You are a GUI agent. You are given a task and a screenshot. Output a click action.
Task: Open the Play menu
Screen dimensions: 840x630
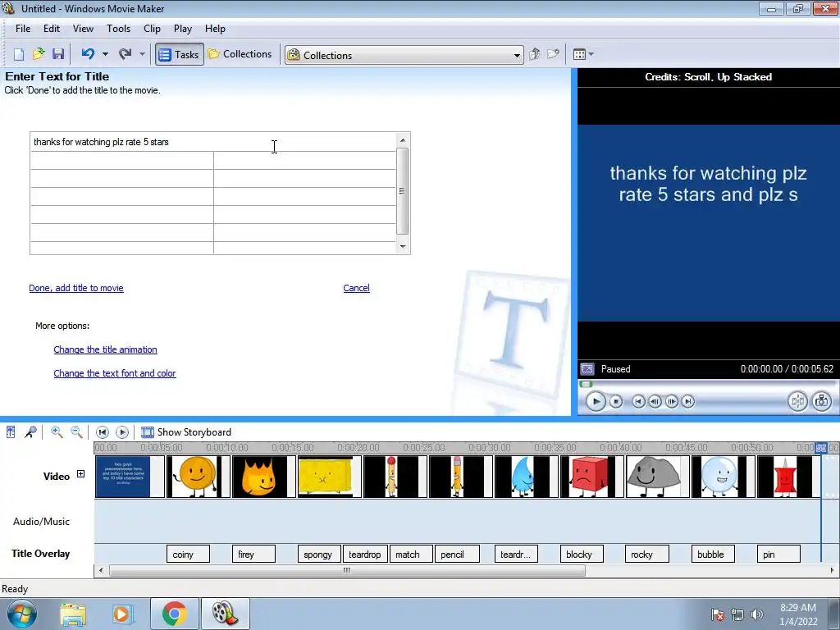click(x=183, y=29)
